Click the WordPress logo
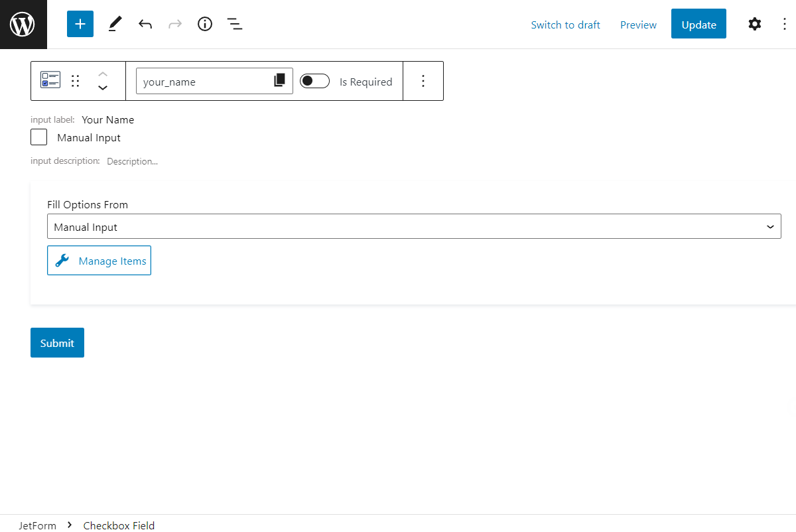This screenshot has width=796, height=532. [x=23, y=24]
